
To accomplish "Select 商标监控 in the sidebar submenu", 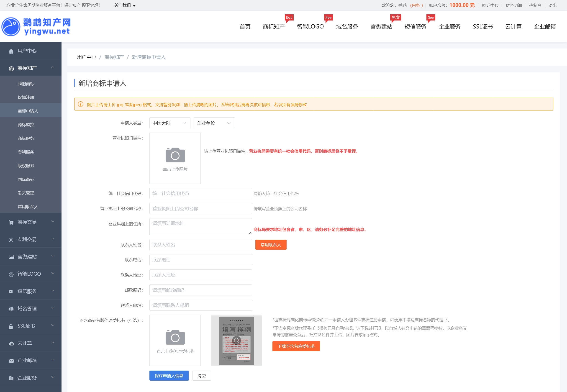I will pyautogui.click(x=26, y=125).
